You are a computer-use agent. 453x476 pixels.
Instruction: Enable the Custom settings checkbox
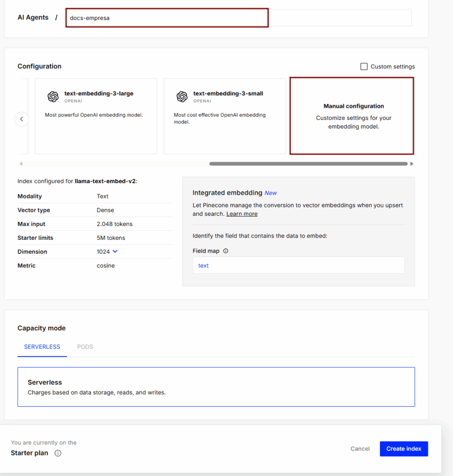364,66
